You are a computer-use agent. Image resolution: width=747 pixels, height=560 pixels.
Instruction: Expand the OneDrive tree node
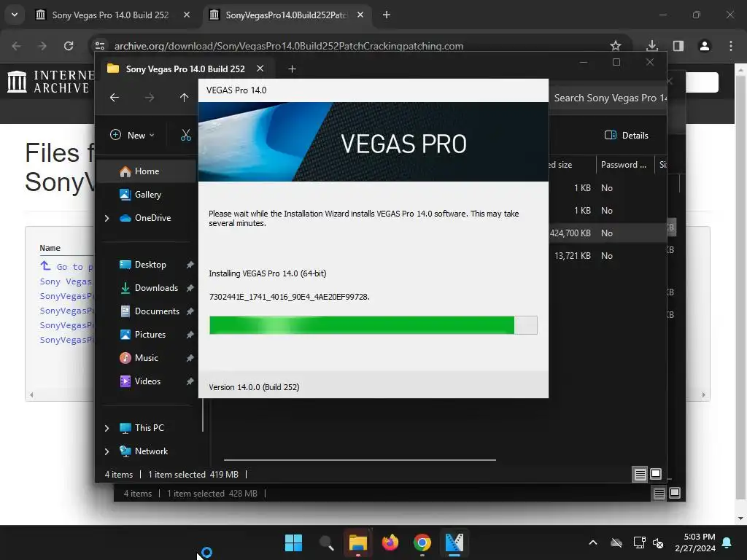107,218
